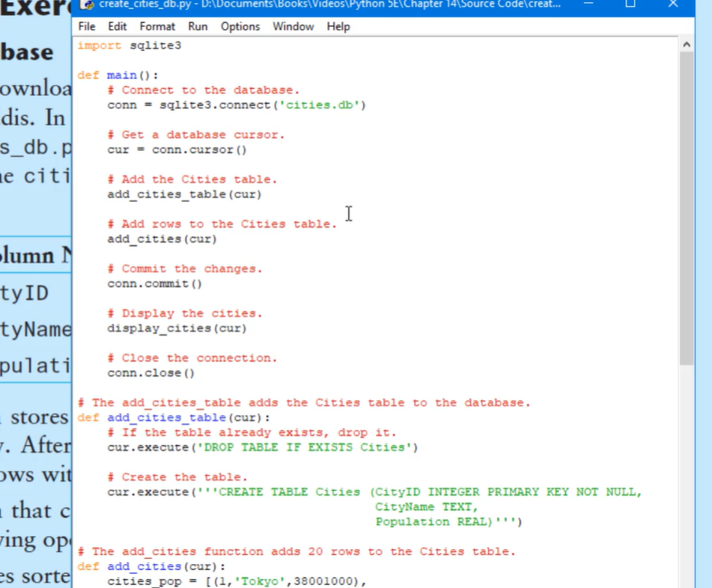Open the Edit menu
The width and height of the screenshot is (712, 588).
coord(117,27)
